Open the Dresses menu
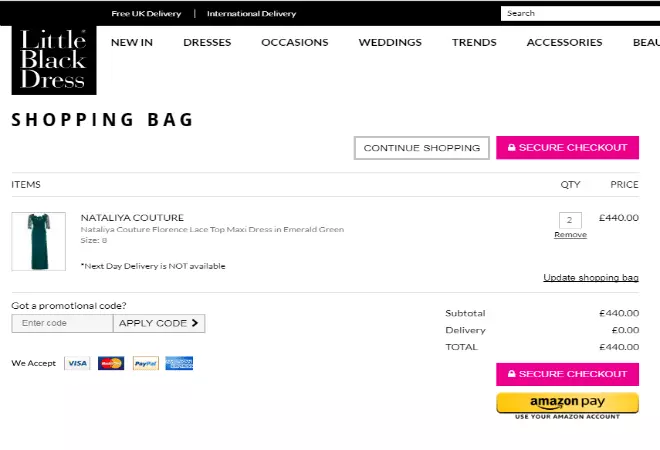 click(207, 43)
